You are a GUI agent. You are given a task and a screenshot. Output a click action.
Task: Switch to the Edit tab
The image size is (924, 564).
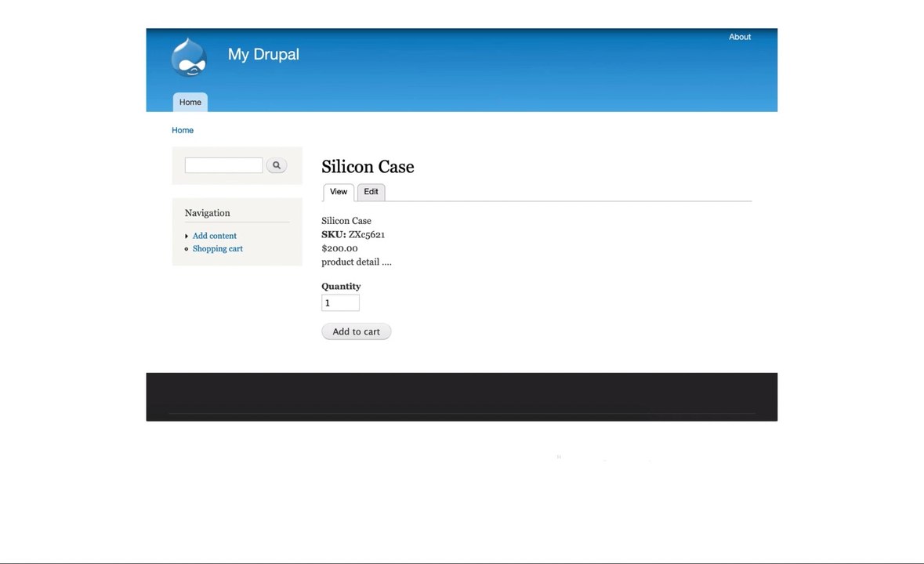pos(371,192)
